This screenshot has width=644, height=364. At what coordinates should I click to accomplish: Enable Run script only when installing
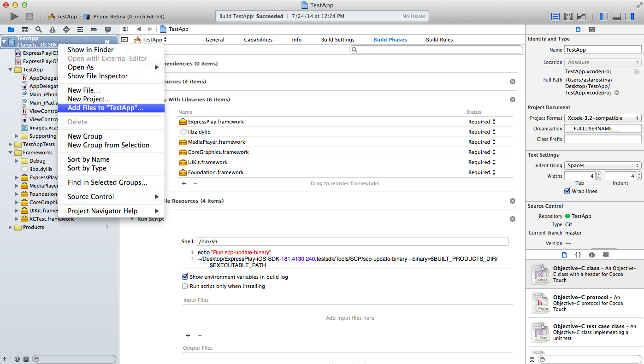click(185, 286)
